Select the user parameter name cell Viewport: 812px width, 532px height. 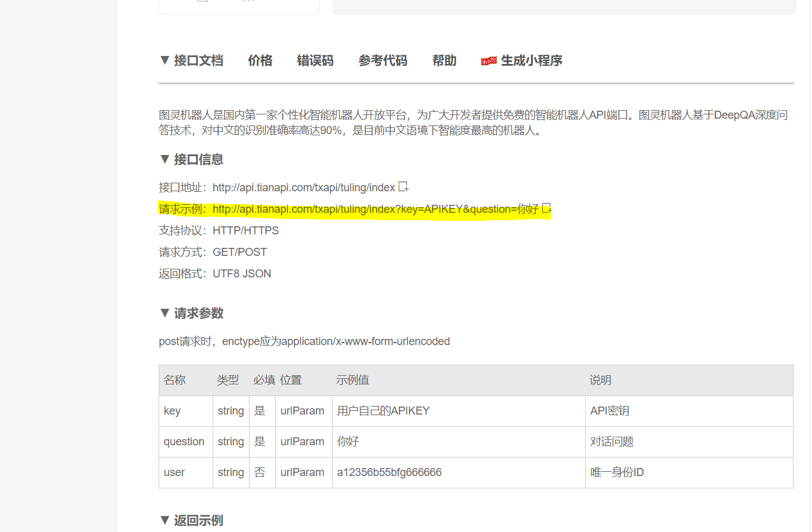coord(186,472)
